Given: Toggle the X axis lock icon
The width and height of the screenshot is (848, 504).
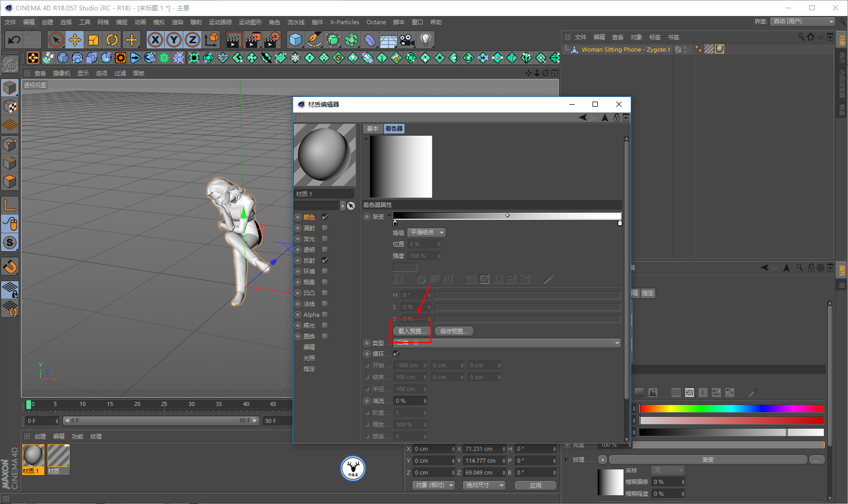Looking at the screenshot, I should click(155, 40).
